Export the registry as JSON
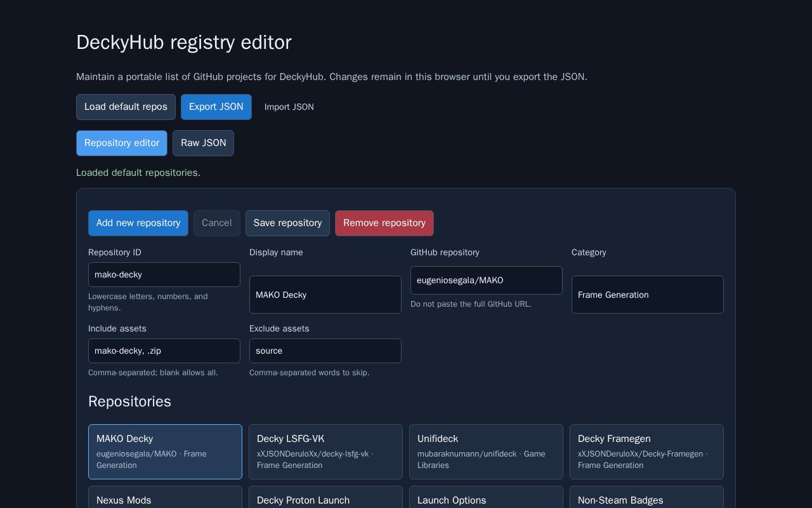The height and width of the screenshot is (508, 812). point(216,107)
